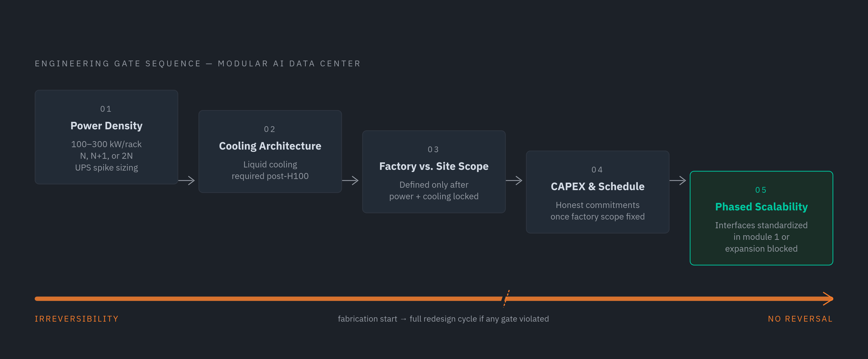Click arrow between Power Density and Cooling Architecture
Screen dimensions: 868x359
(187, 181)
